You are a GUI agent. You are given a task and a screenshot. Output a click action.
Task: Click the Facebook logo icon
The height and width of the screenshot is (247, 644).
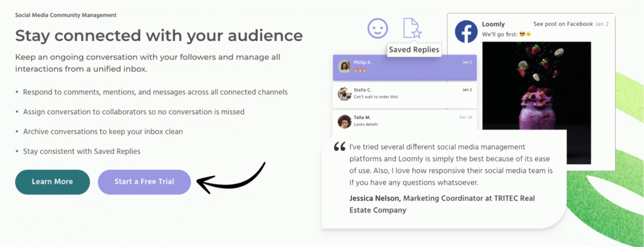(466, 31)
